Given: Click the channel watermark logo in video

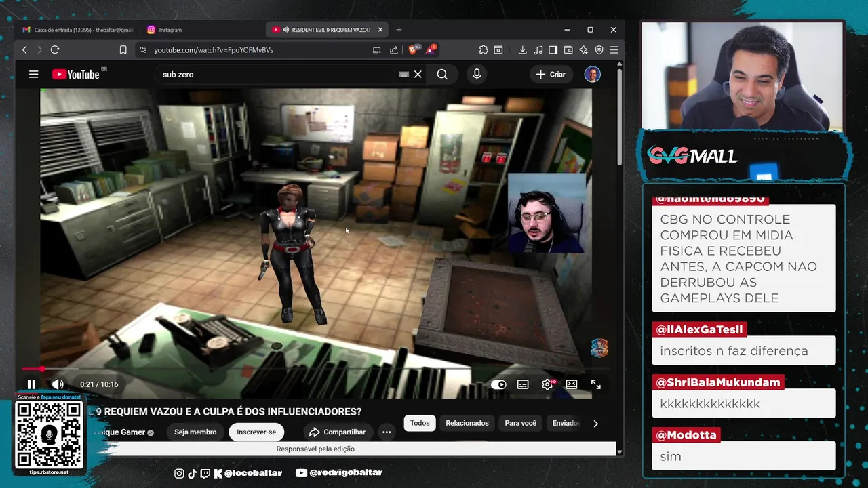Looking at the screenshot, I should click(x=599, y=348).
